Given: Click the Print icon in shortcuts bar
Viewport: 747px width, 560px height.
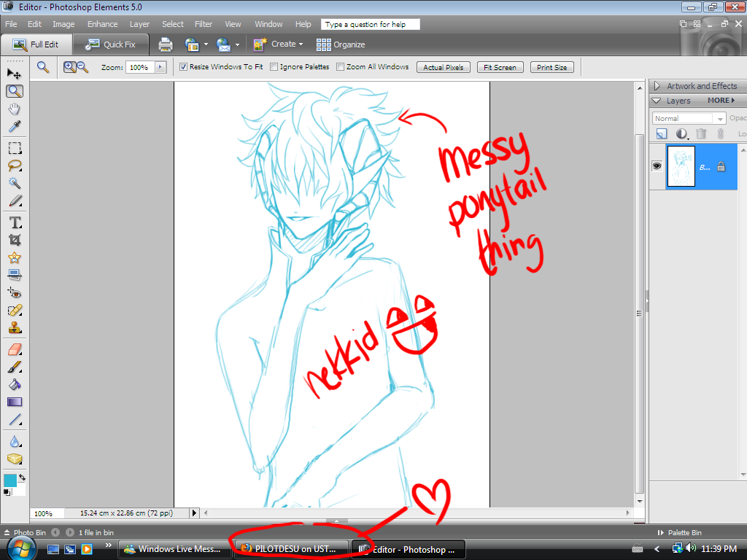Looking at the screenshot, I should click(x=166, y=44).
